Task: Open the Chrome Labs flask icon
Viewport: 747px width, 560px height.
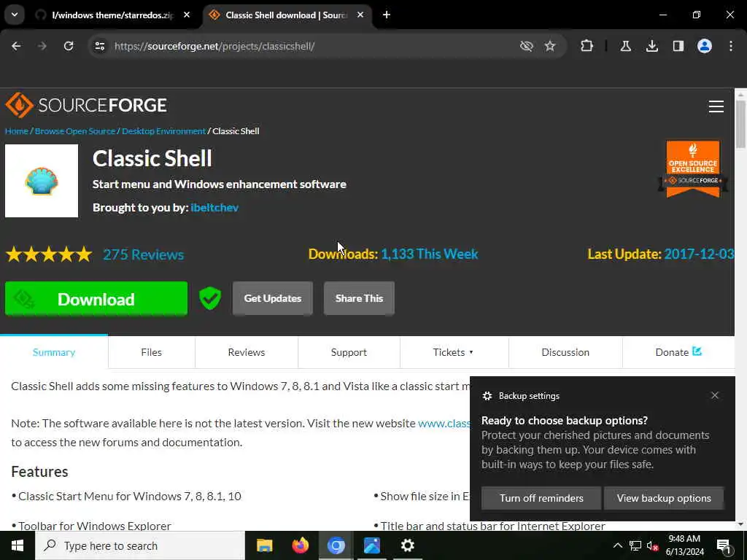Action: coord(625,46)
